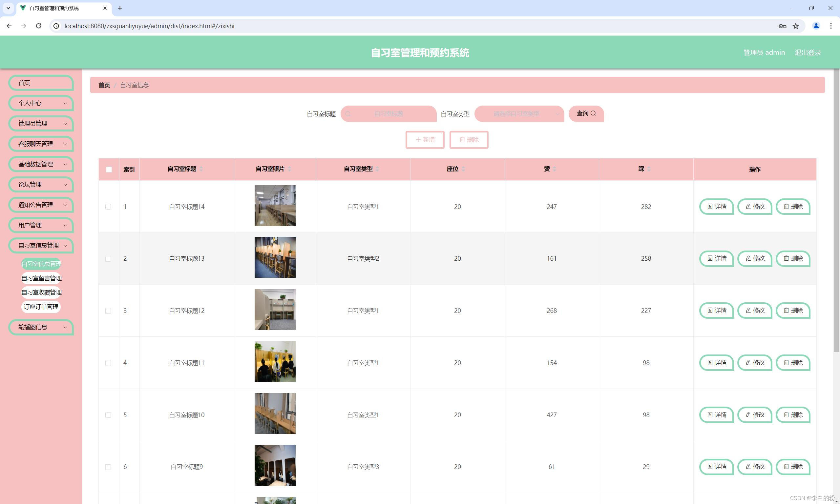Toggle the select-all checkbox in header

109,170
